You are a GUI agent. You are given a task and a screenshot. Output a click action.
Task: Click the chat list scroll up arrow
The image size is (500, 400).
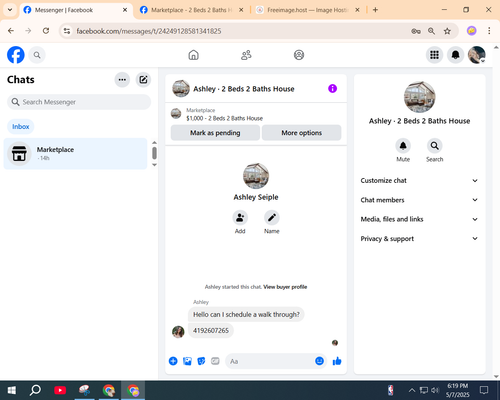click(154, 143)
